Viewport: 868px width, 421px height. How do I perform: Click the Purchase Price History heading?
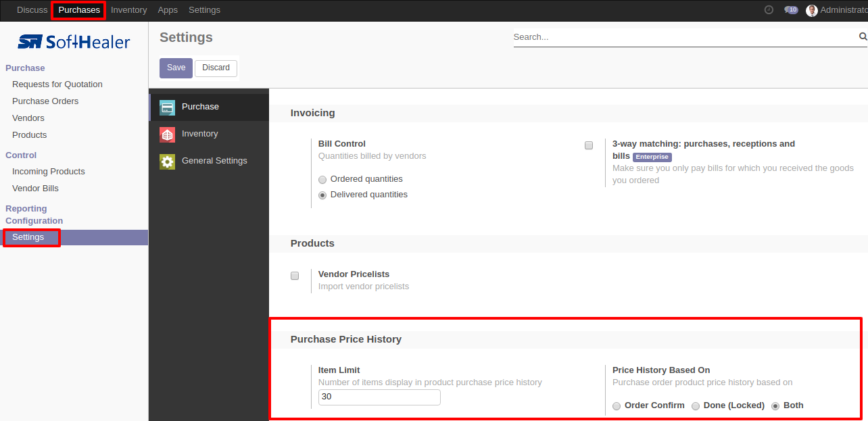click(346, 339)
